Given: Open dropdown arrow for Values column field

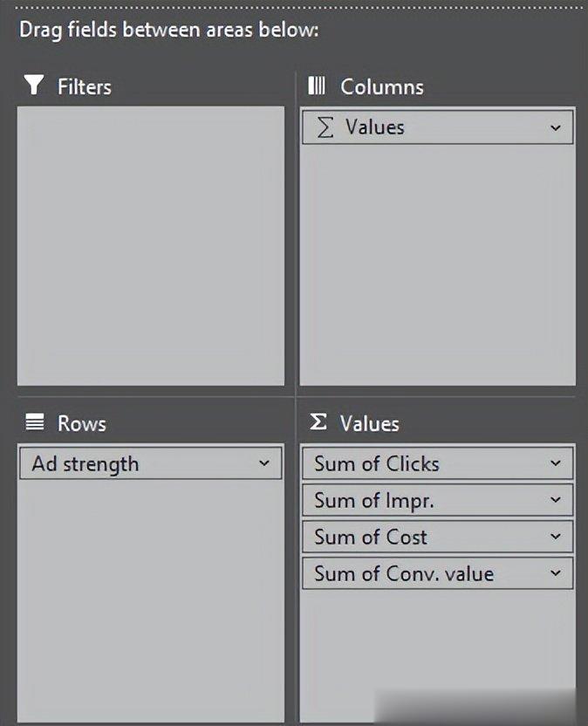Looking at the screenshot, I should (556, 128).
